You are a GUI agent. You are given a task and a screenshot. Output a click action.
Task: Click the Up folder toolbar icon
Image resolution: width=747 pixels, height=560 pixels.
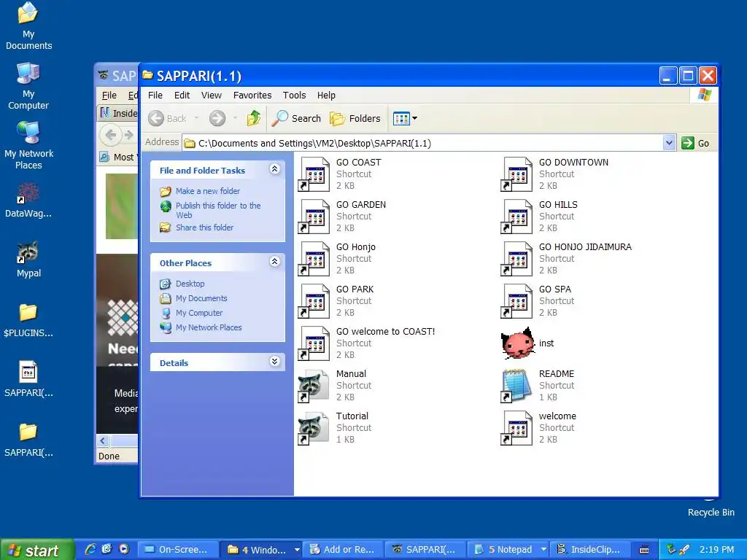point(253,118)
